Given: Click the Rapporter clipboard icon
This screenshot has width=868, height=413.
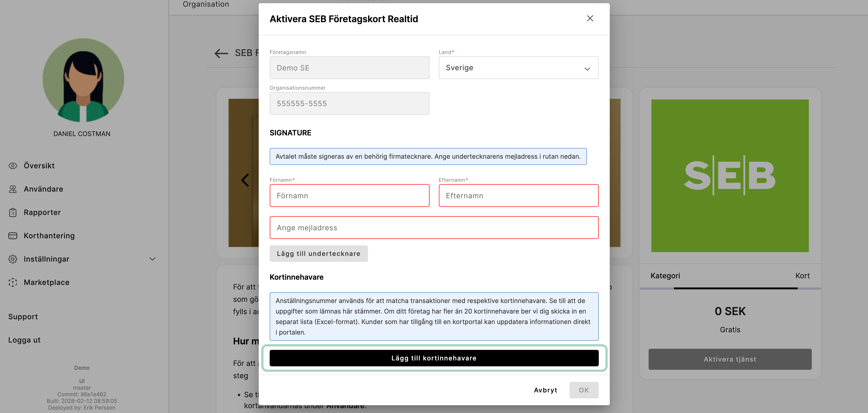Looking at the screenshot, I should point(13,212).
